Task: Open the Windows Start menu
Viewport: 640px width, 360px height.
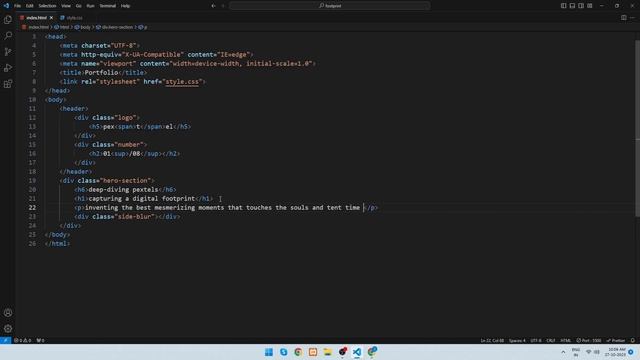Action: point(269,352)
